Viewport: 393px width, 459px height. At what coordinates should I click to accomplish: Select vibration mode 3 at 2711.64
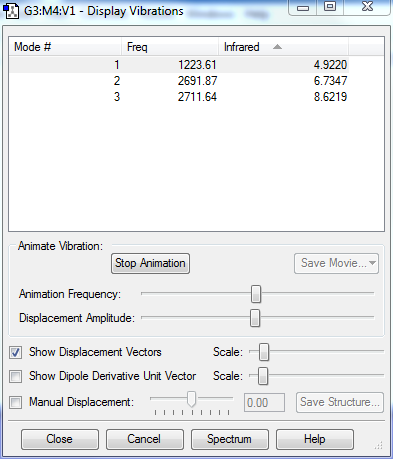[x=179, y=97]
